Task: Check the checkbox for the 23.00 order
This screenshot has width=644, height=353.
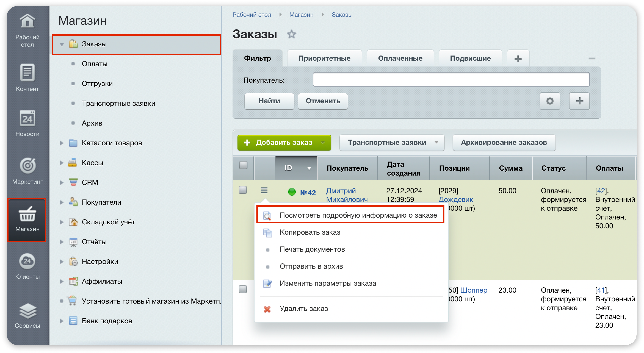Action: coord(243,289)
